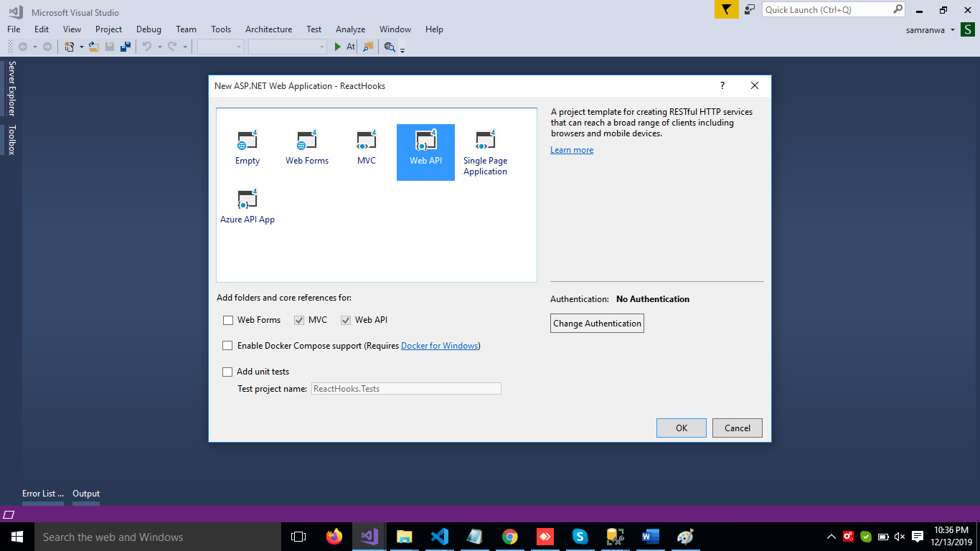Enable the Web Forms checkbox
The image size is (980, 551).
[x=228, y=320]
